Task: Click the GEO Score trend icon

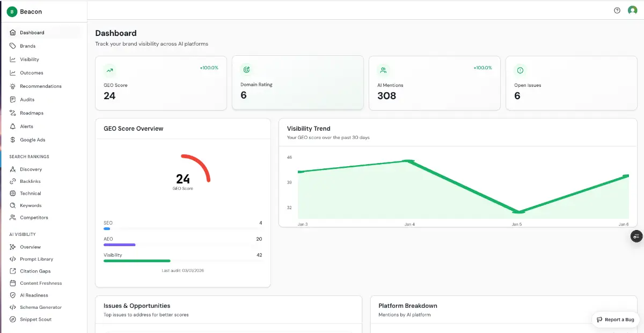Action: tap(110, 70)
